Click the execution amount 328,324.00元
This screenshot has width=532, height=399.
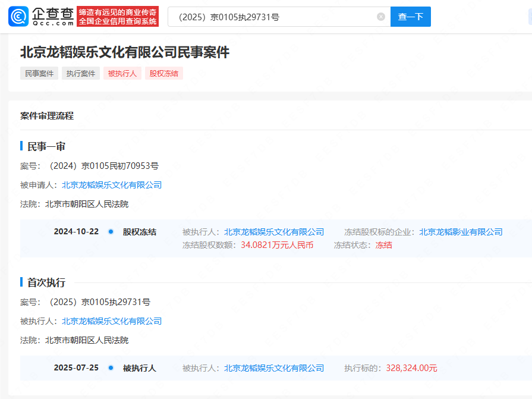[411, 368]
